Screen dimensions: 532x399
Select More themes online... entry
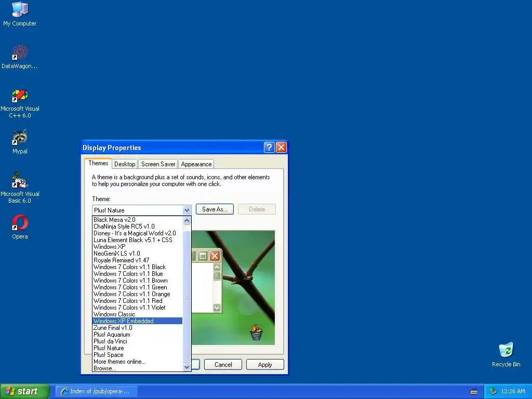pos(137,362)
